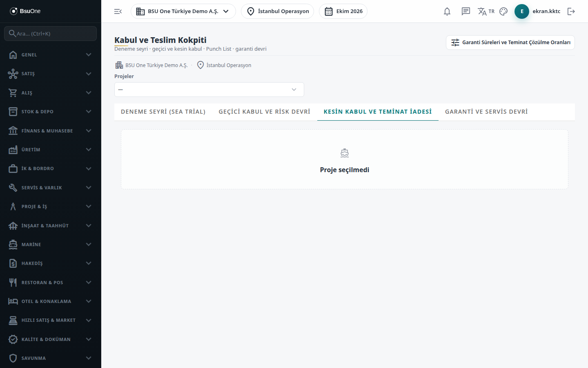Open the Projeler dropdown

pyautogui.click(x=209, y=90)
